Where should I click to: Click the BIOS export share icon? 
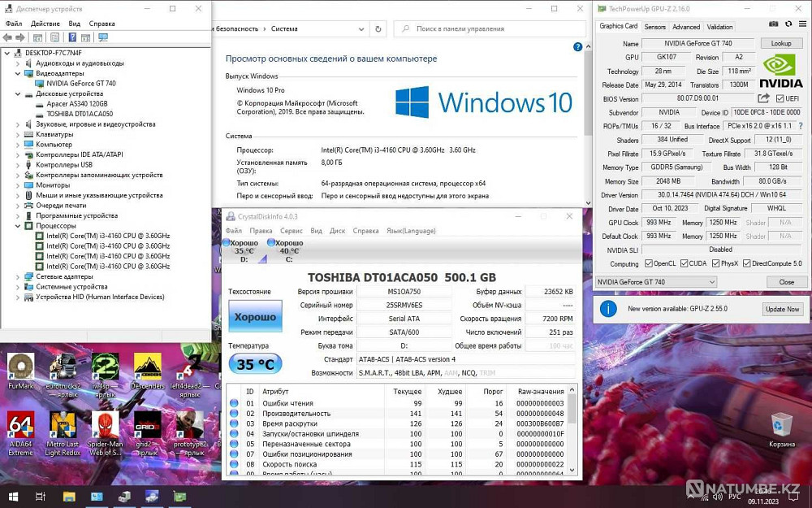pyautogui.click(x=763, y=98)
